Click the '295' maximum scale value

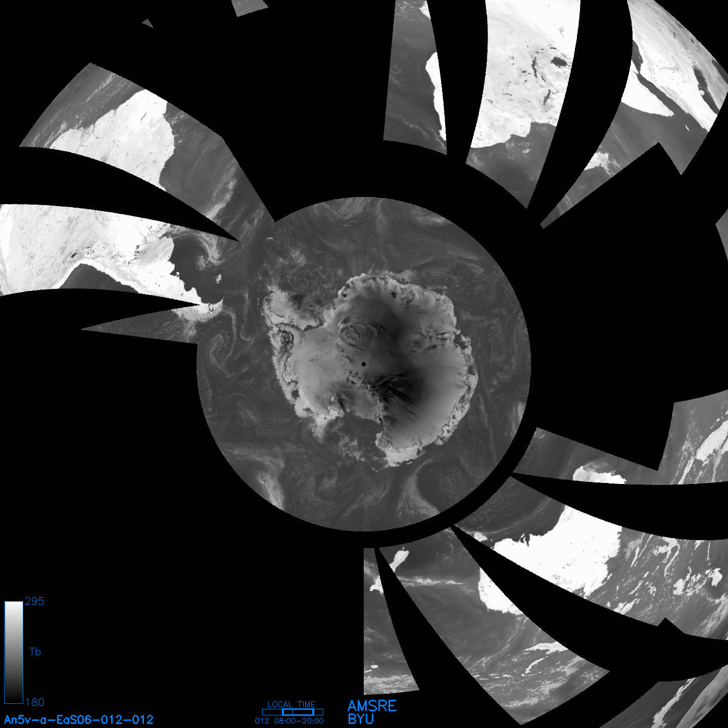(35, 601)
